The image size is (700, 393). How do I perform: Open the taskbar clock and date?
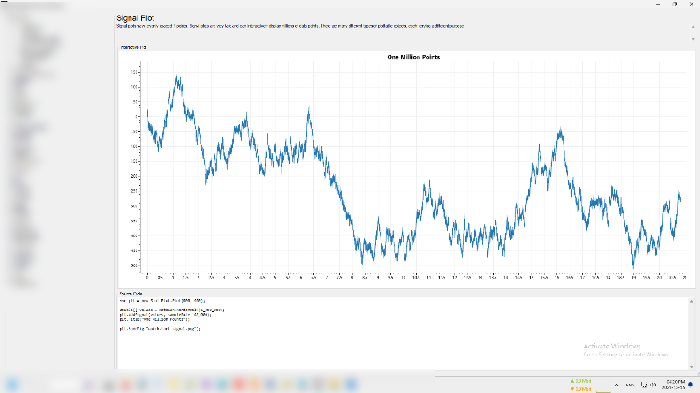point(673,385)
